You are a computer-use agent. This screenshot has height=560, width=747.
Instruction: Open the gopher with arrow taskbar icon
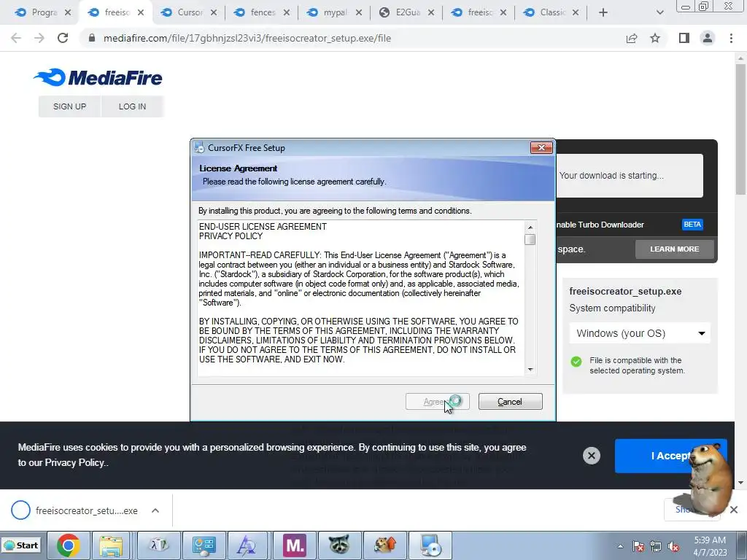(384, 545)
